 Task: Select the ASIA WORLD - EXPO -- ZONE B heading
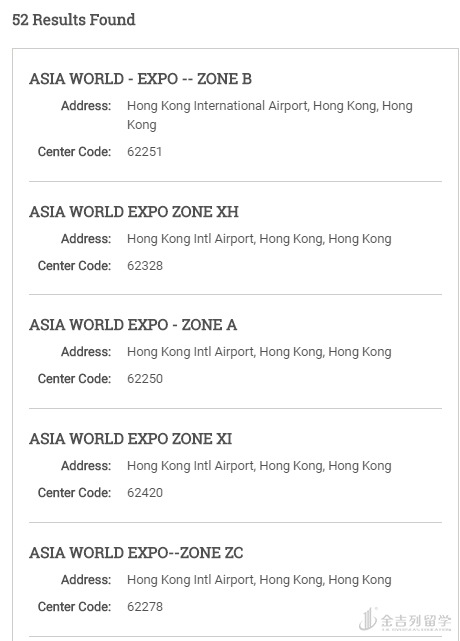(140, 79)
